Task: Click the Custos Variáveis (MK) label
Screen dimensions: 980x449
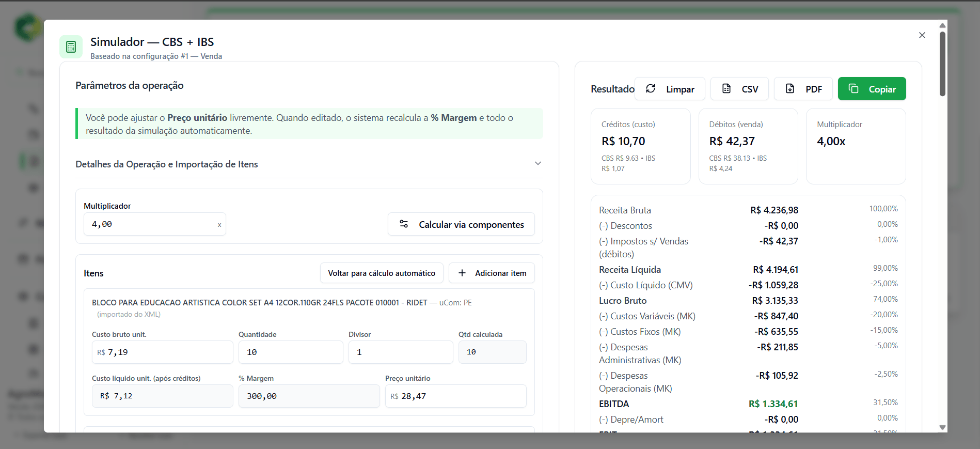Action: click(x=647, y=316)
